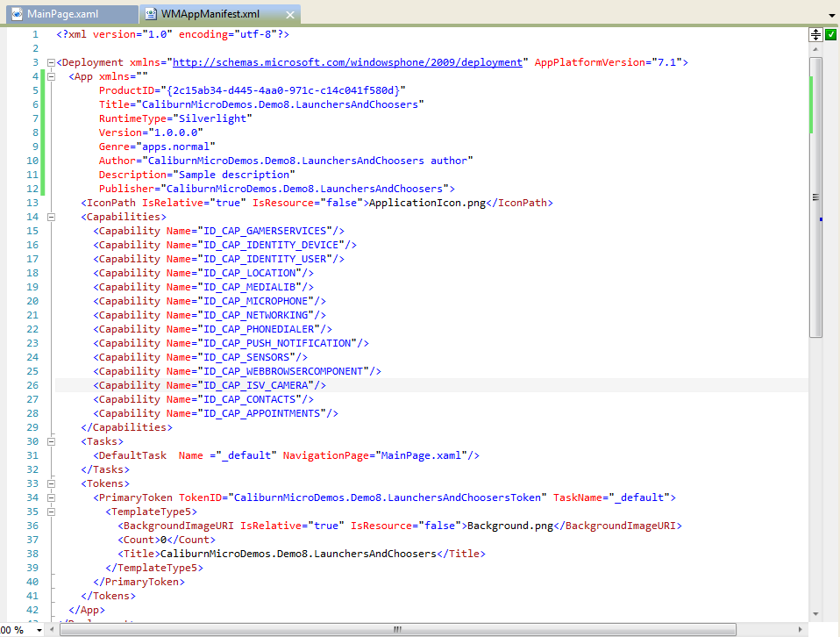This screenshot has height=637, width=840.
Task: Click the closing Capabilities tag on line 29
Action: (126, 427)
